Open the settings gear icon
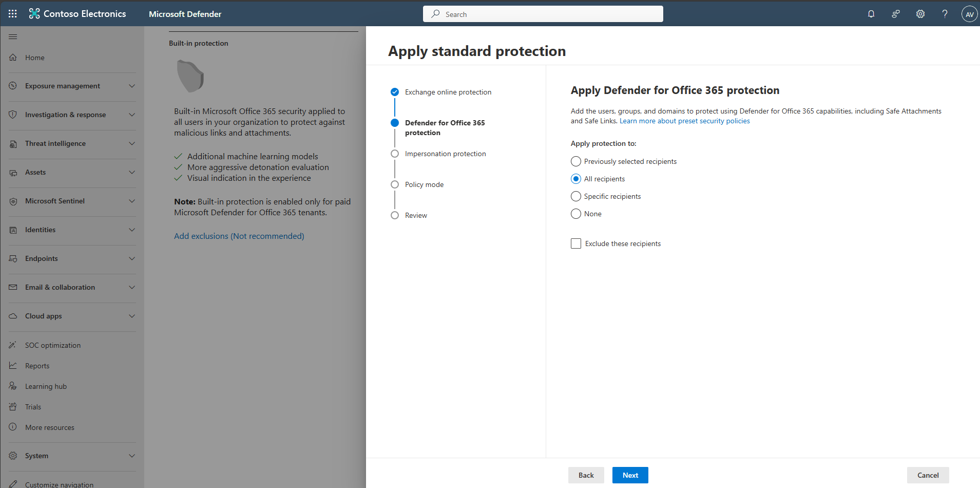The image size is (980, 488). click(920, 14)
